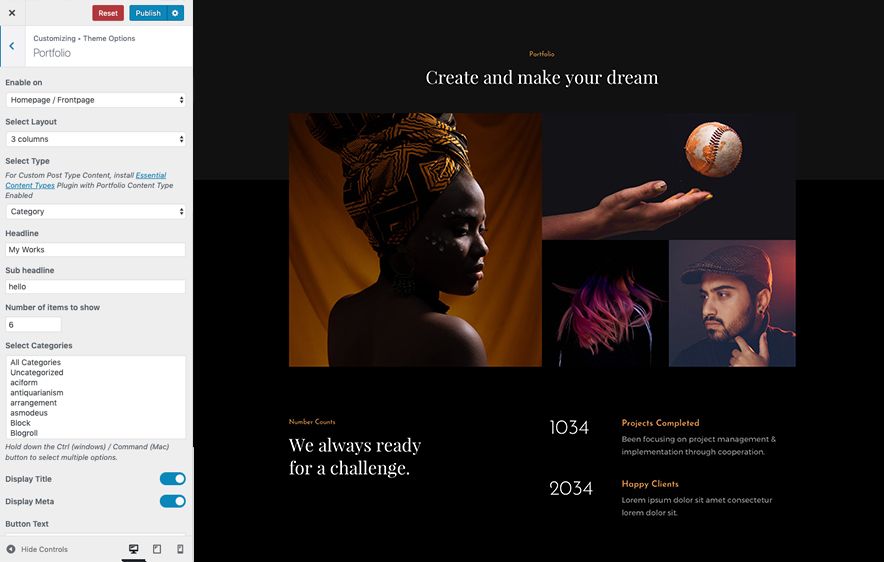Open the Select Layout dropdown

tap(96, 139)
